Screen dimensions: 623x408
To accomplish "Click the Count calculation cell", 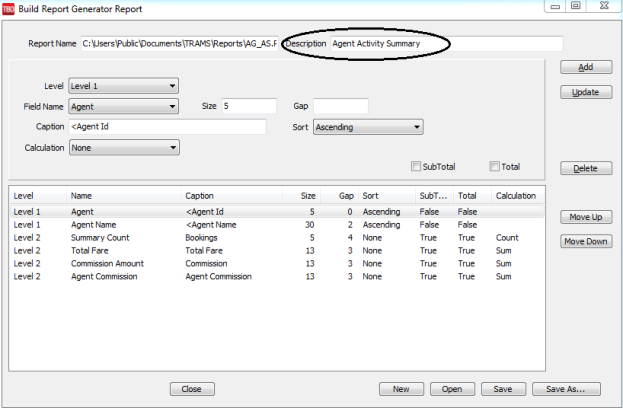I will pyautogui.click(x=507, y=238).
